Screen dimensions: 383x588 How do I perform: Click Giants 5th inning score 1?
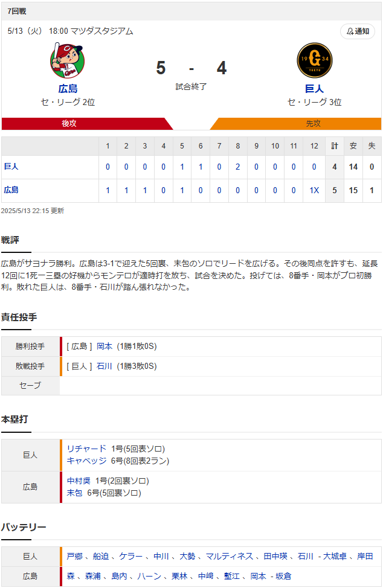[x=182, y=167]
